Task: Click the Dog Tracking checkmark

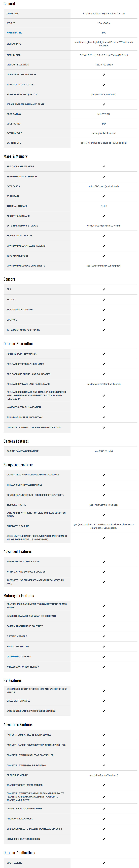Action: coord(104,863)
